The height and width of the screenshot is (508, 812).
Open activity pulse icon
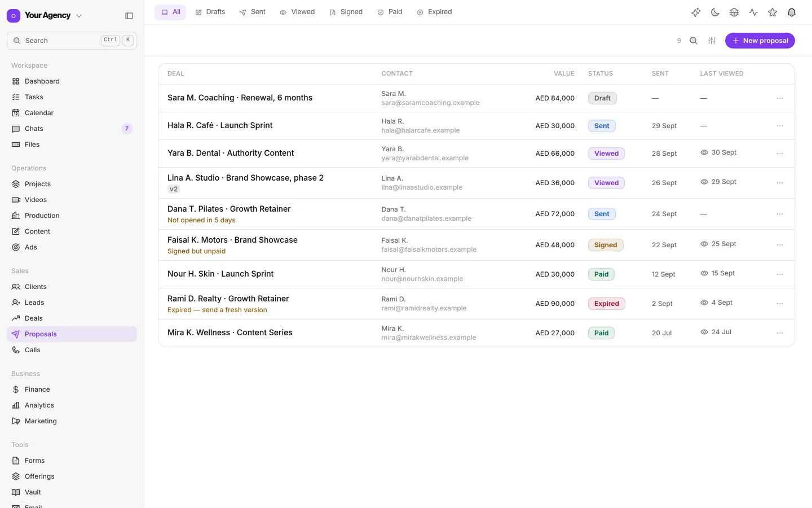click(x=753, y=12)
